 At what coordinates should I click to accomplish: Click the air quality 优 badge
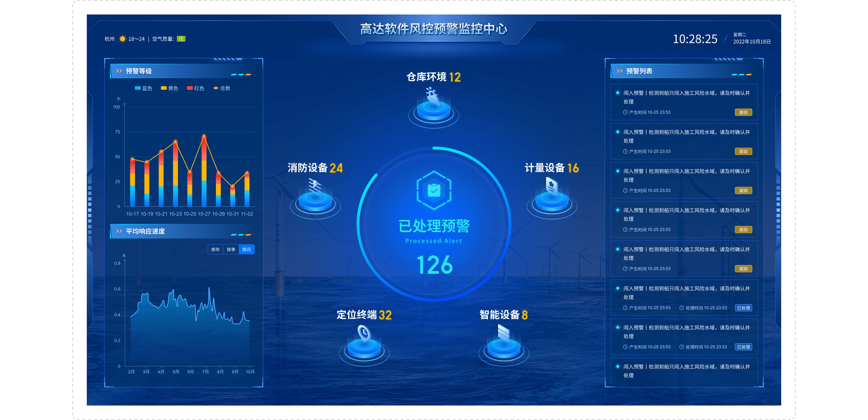[181, 39]
